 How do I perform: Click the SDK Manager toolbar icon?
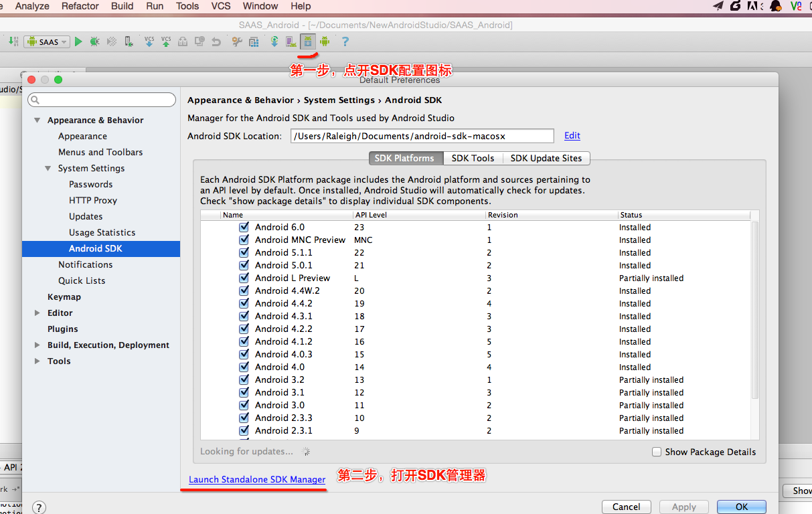(x=308, y=41)
